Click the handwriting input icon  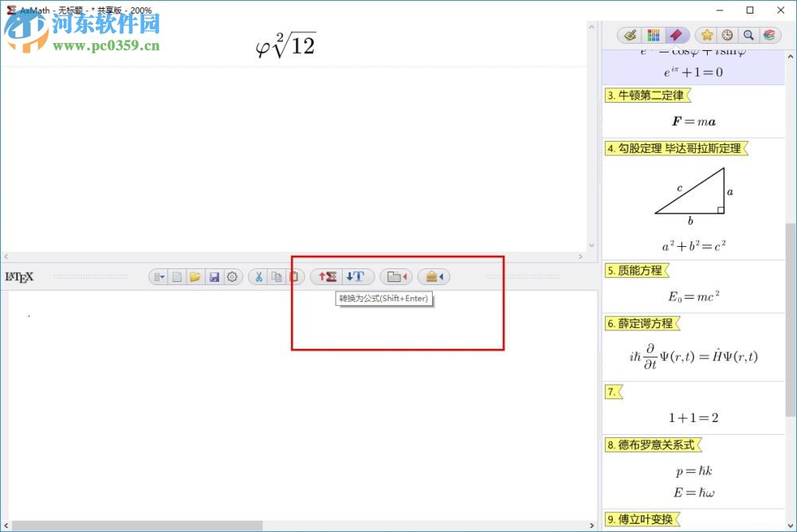630,35
